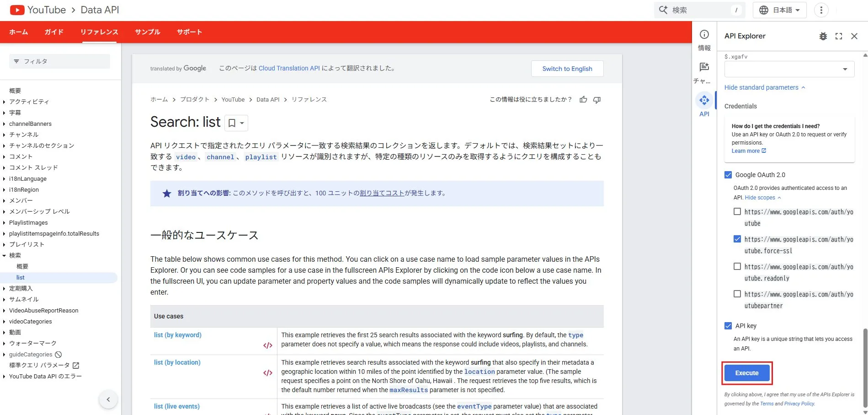Click the search magnifier icon
This screenshot has width=868, height=415.
point(663,10)
